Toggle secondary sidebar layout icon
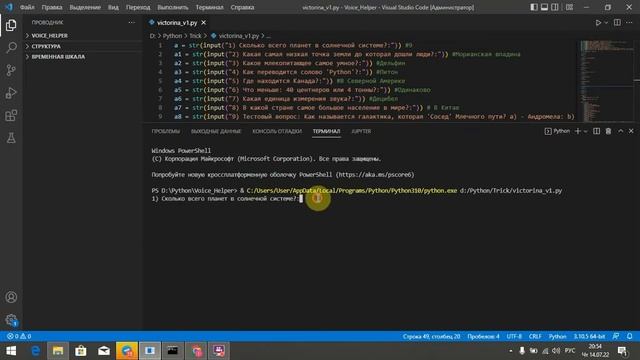Screen dimensions: 640x360 click(x=555, y=7)
